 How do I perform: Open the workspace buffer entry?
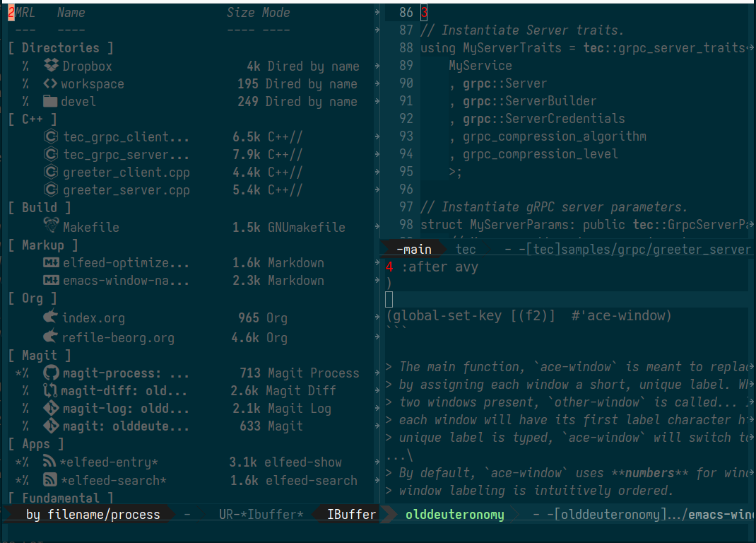[x=93, y=84]
